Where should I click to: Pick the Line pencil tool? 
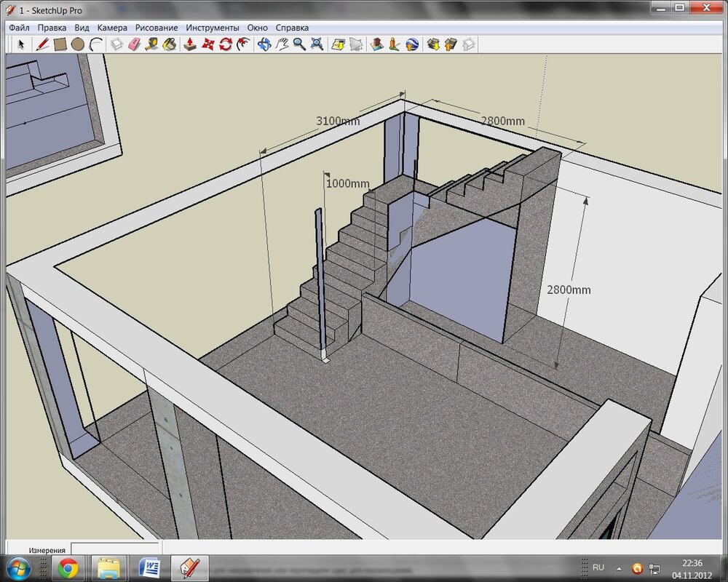click(42, 44)
